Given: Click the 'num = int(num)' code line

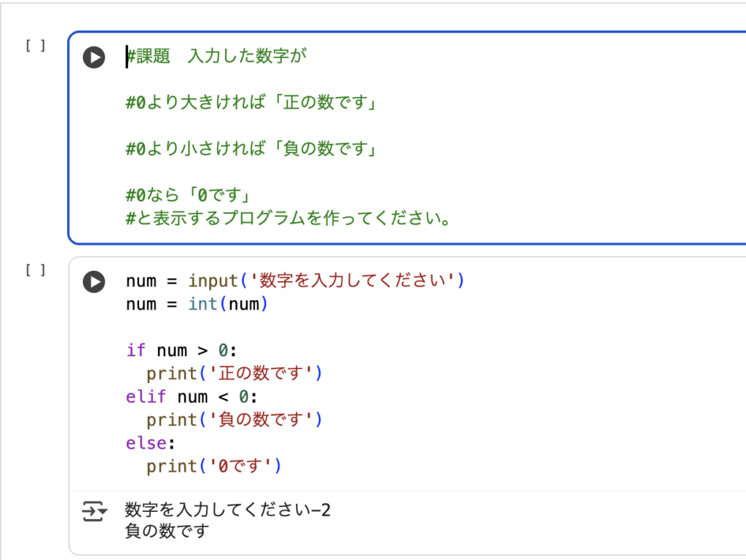Looking at the screenshot, I should pyautogui.click(x=197, y=304).
